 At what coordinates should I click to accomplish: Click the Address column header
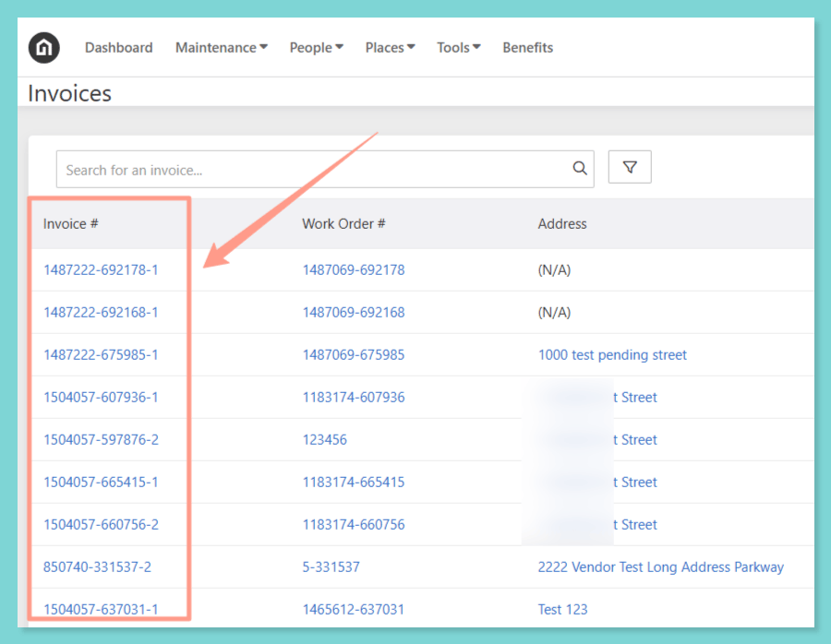(562, 224)
